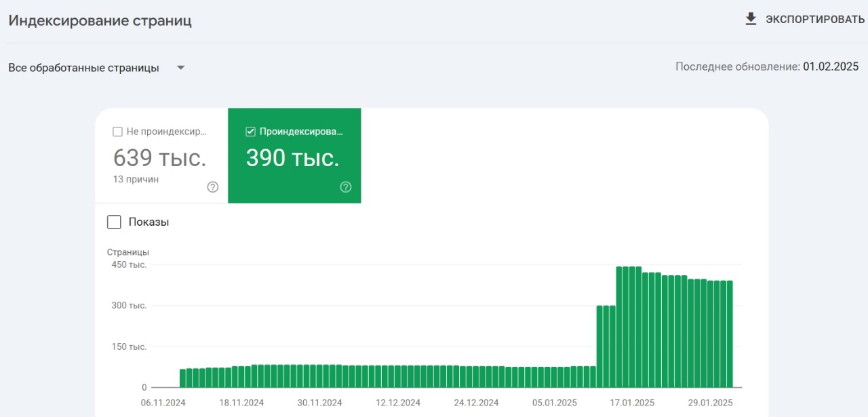
Task: Click the "Показы" label text
Action: [149, 222]
